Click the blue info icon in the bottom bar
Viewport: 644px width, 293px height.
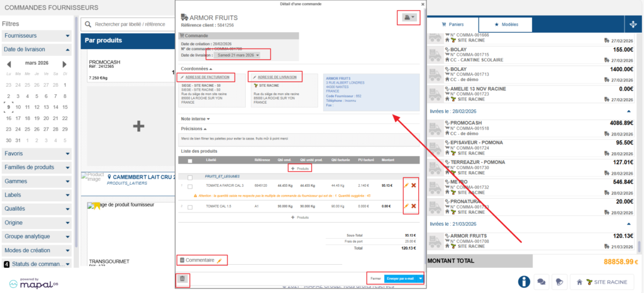coord(523,282)
